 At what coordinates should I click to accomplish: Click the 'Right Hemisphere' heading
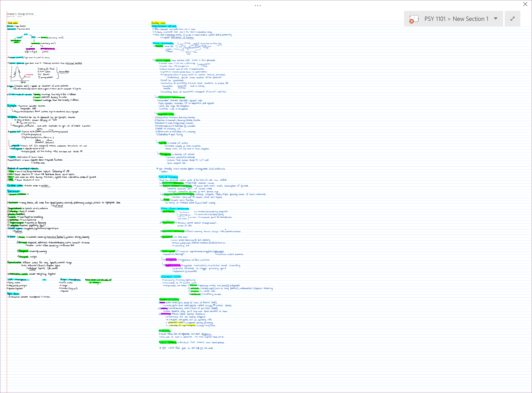(70, 280)
